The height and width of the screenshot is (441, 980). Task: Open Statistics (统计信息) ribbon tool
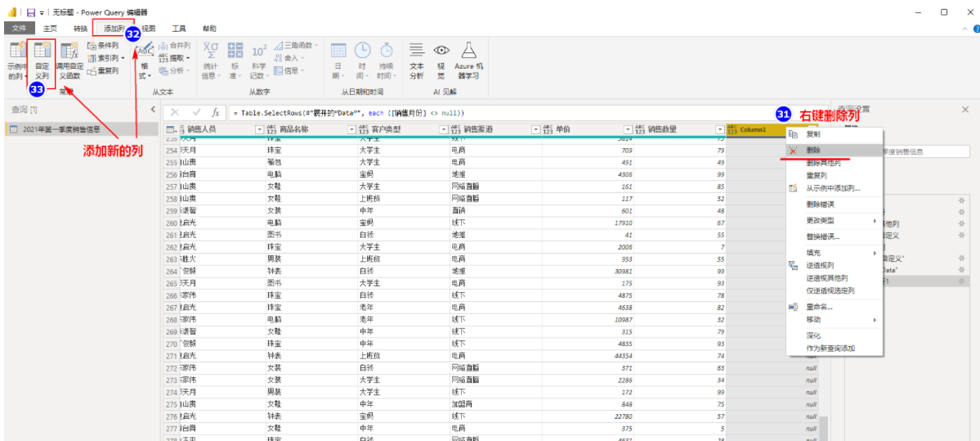[211, 61]
